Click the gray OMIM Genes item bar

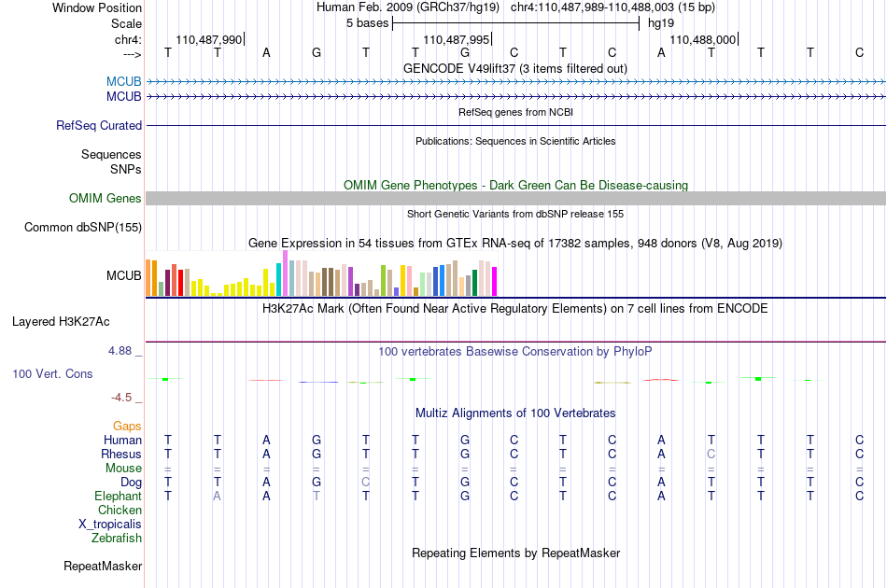point(516,199)
